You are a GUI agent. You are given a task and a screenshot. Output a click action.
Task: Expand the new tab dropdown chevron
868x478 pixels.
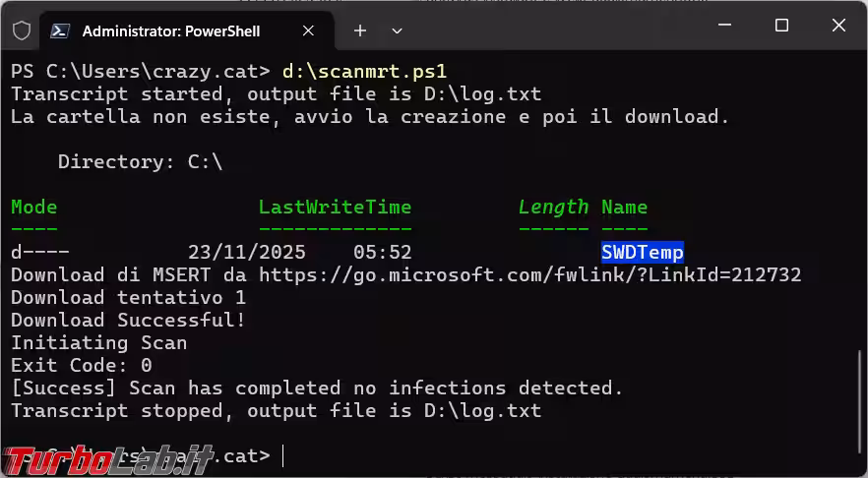coord(397,30)
